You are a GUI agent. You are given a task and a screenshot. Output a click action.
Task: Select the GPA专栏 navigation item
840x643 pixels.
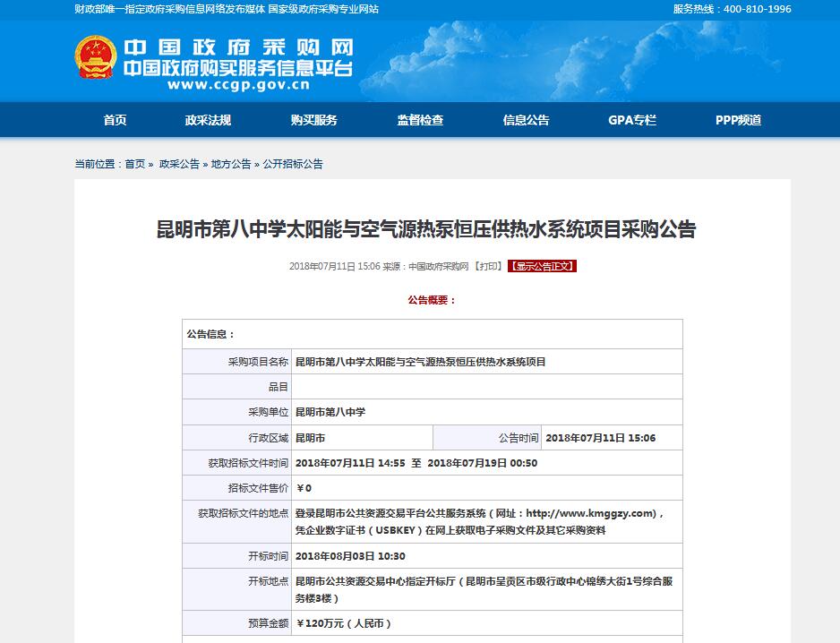pos(632,120)
